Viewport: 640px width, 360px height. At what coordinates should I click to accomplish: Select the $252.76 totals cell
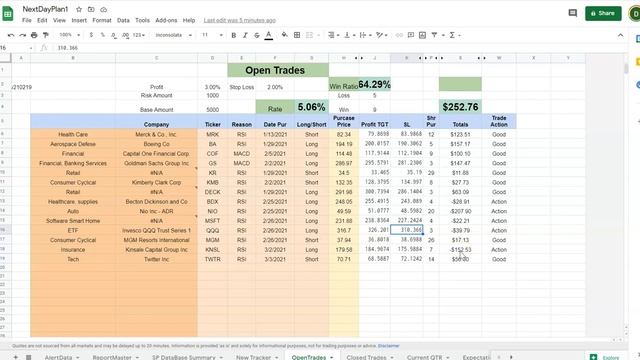point(460,107)
